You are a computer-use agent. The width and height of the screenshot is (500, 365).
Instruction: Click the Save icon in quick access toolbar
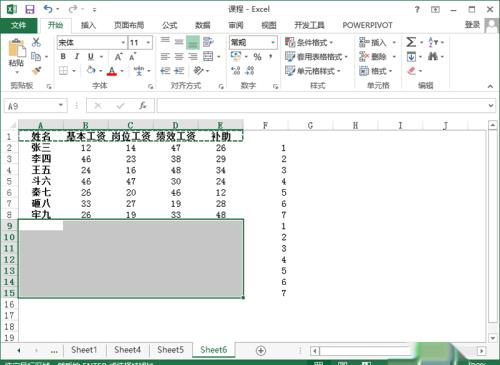coord(30,9)
